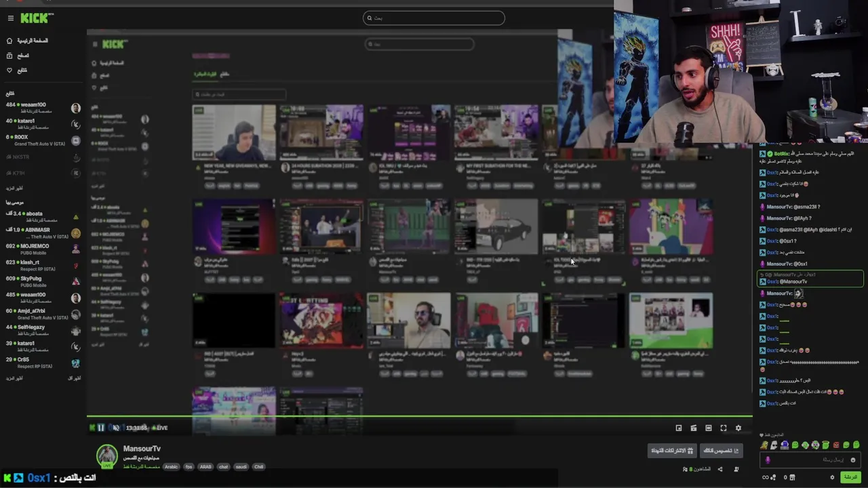Open Amjd_al7rbi channel in sidebar
Viewport: 868px width, 488px height.
tap(42, 314)
